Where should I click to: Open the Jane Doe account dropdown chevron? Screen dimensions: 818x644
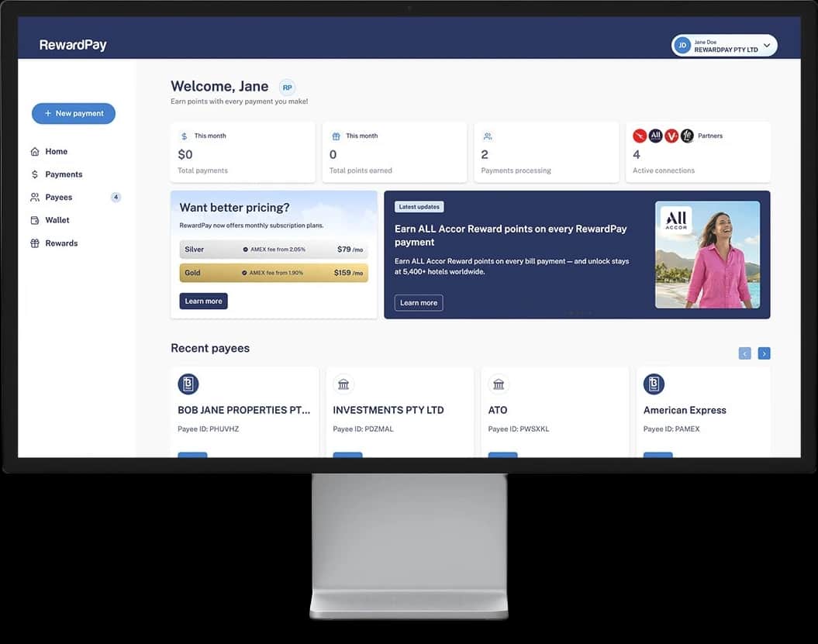(x=767, y=46)
